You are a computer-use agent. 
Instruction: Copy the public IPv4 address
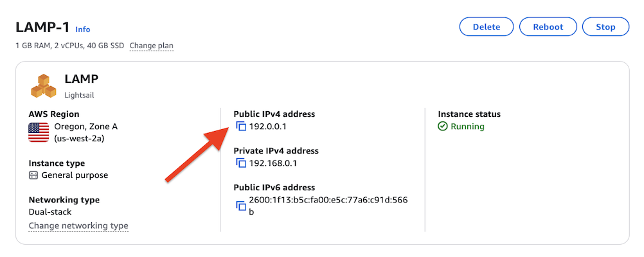click(241, 127)
